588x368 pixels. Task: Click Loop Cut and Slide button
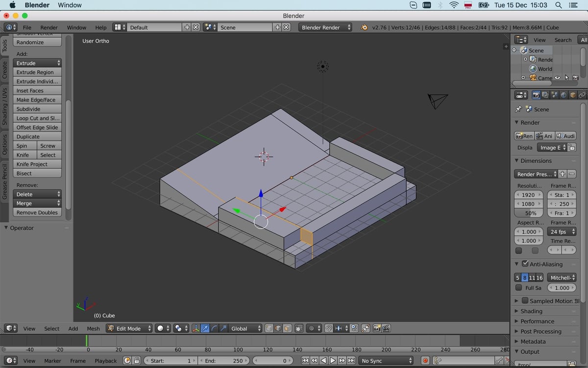[37, 118]
